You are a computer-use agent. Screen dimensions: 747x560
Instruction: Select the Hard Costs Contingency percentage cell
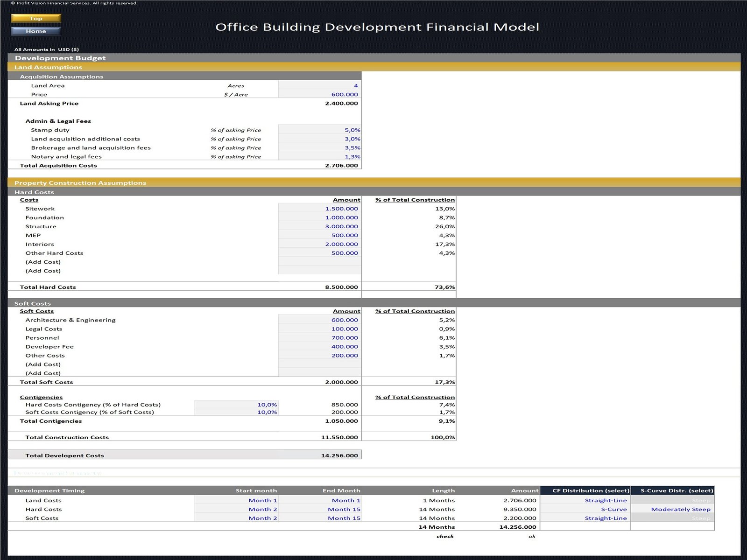[236, 405]
